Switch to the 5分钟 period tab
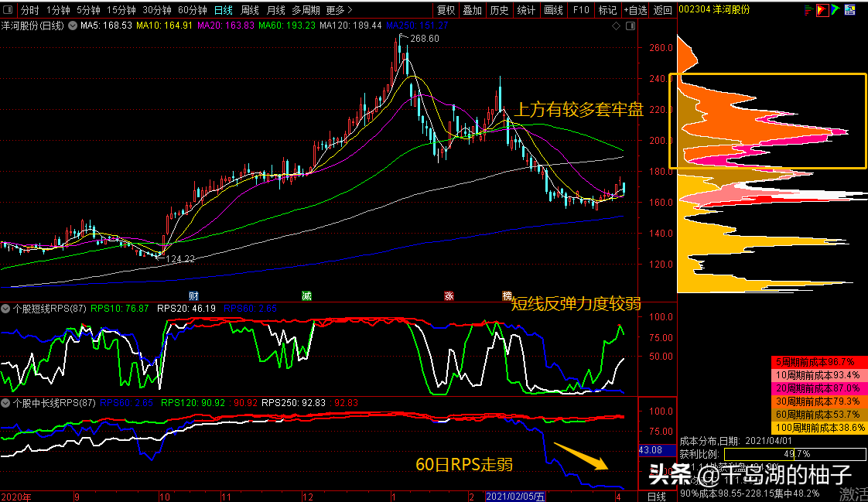 click(88, 10)
